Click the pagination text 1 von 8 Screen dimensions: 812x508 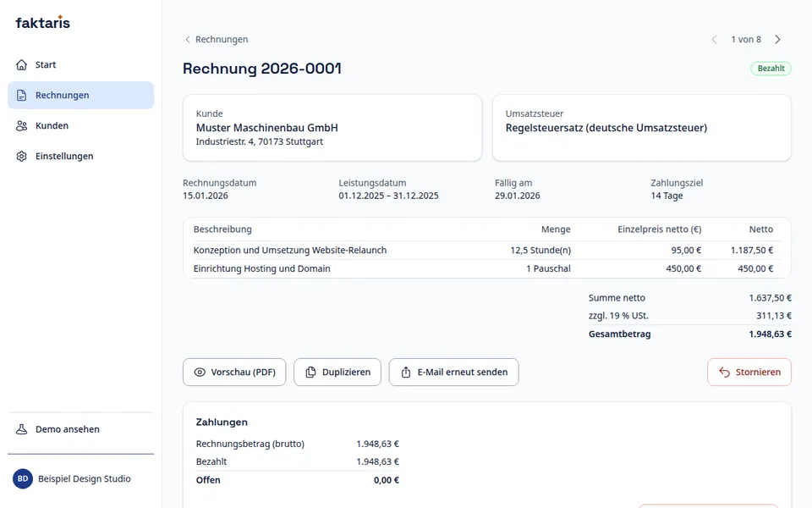click(x=746, y=40)
